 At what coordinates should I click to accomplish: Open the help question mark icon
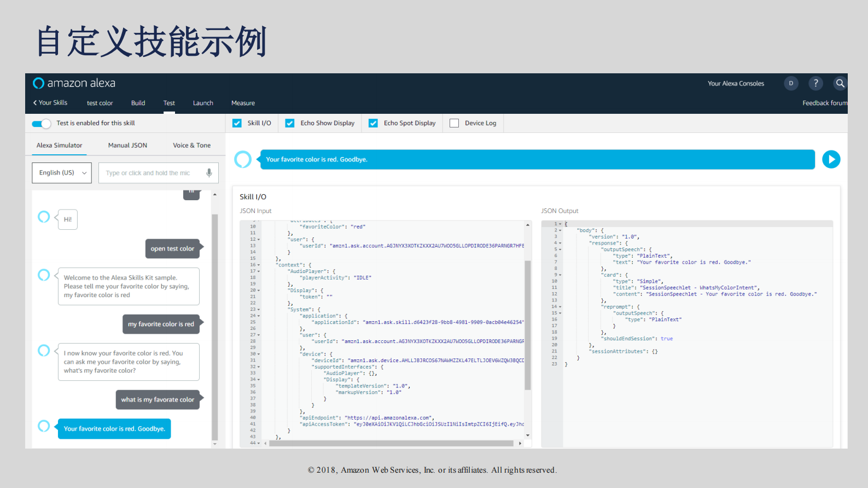(x=815, y=83)
